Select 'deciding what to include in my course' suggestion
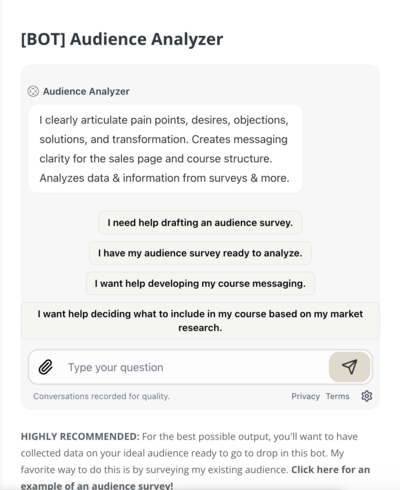Viewport: 400px width, 490px height. [200, 321]
